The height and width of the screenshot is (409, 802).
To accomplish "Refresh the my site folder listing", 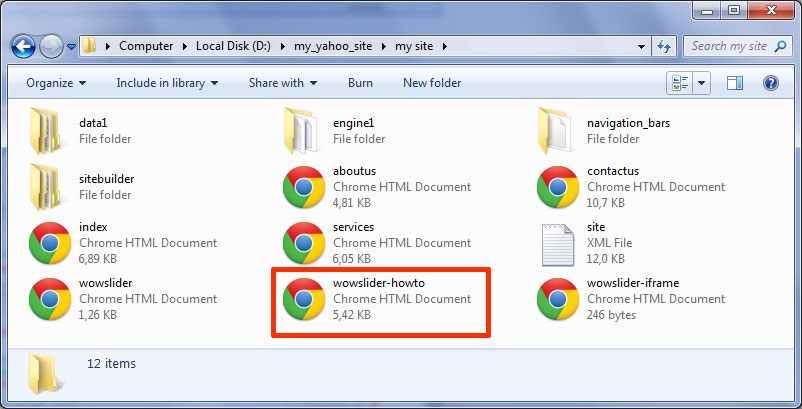I will click(x=664, y=46).
